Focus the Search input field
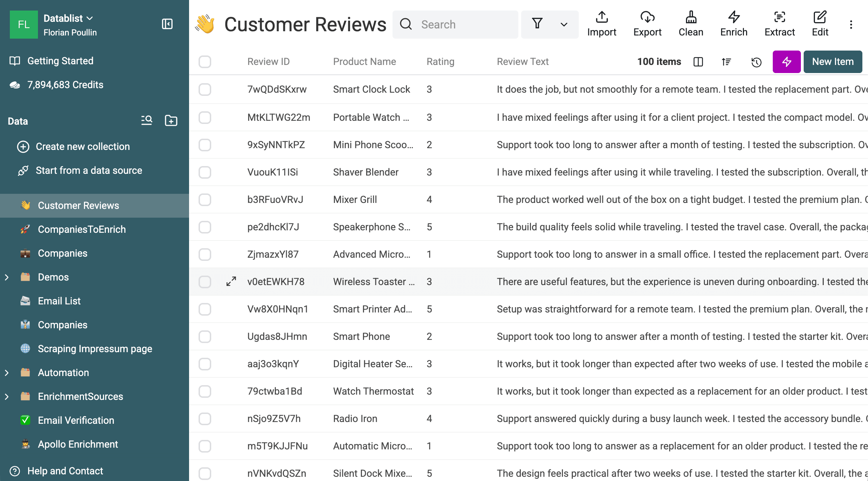868x481 pixels. pos(455,24)
